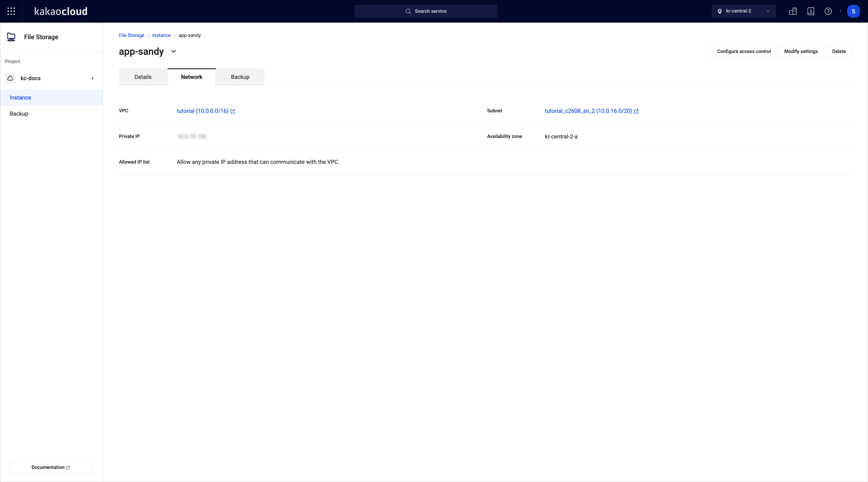This screenshot has height=482, width=868.
Task: Click external link icon next to Subnet
Action: [x=636, y=111]
